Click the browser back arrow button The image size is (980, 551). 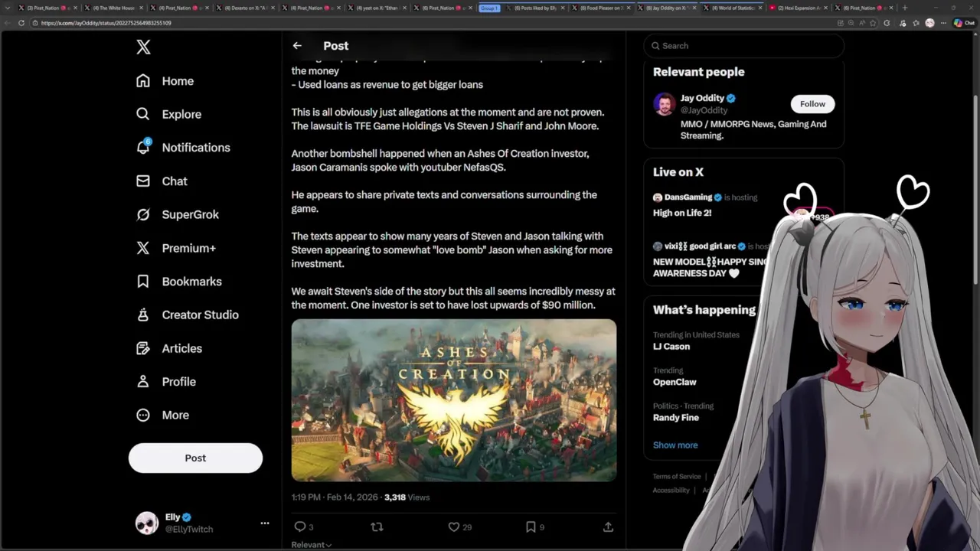pos(7,23)
